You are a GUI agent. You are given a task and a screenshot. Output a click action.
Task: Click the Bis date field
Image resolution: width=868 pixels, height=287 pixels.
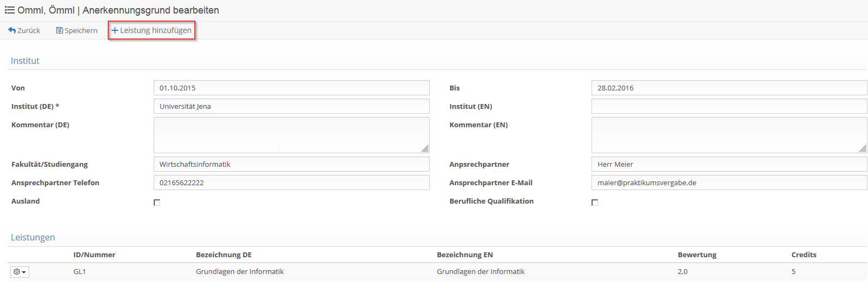click(x=729, y=88)
